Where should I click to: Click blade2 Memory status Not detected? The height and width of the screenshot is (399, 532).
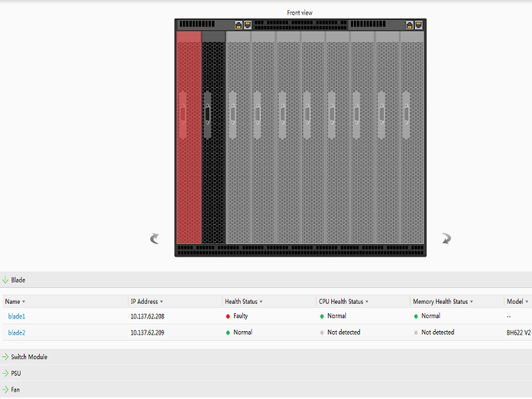[438, 332]
